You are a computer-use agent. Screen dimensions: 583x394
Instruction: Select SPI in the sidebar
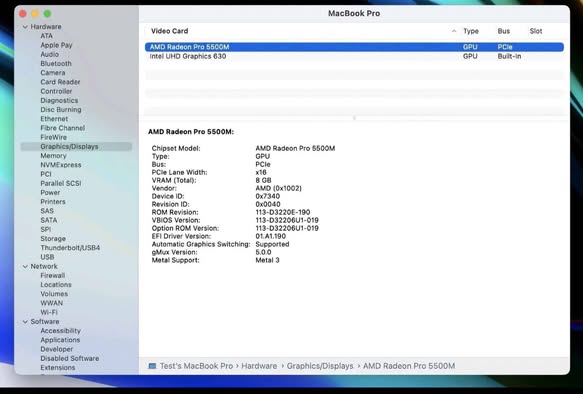45,229
